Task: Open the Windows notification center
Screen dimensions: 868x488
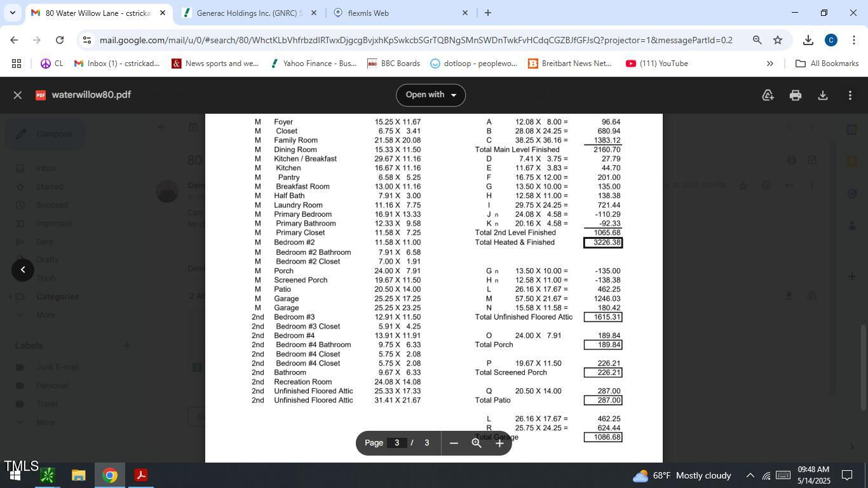Action: coord(847,475)
